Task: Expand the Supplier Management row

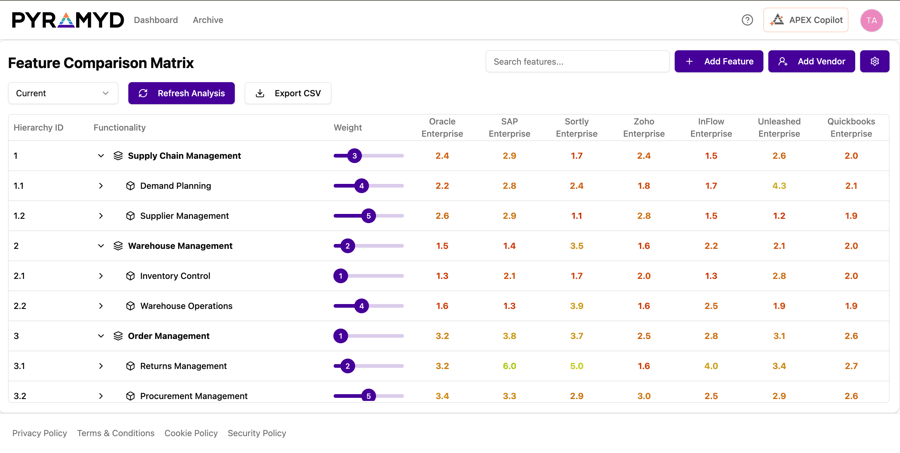Action: pos(101,216)
